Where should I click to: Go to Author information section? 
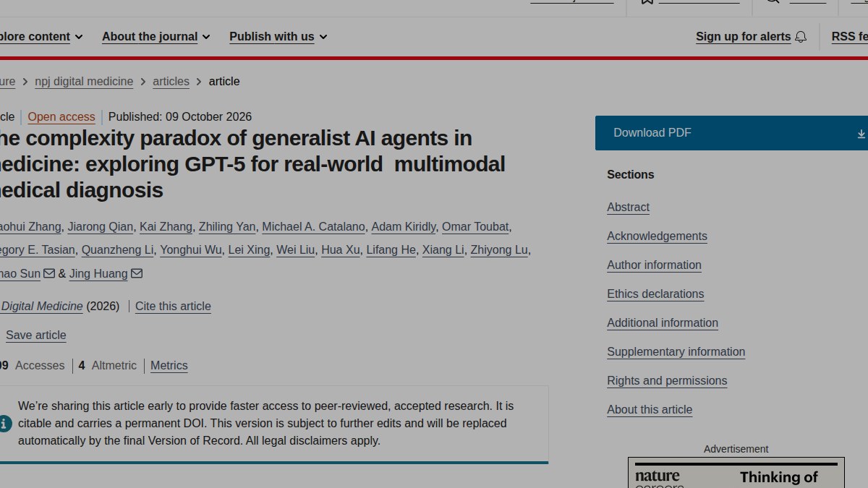click(654, 265)
